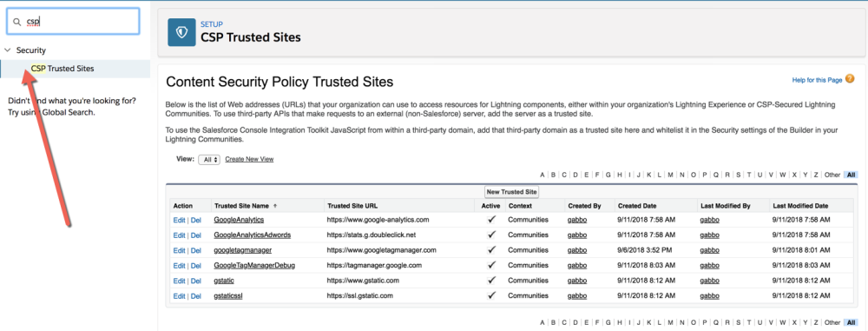Open the GoogleTagManagerDebug site name link
This screenshot has width=868, height=331.
(254, 266)
